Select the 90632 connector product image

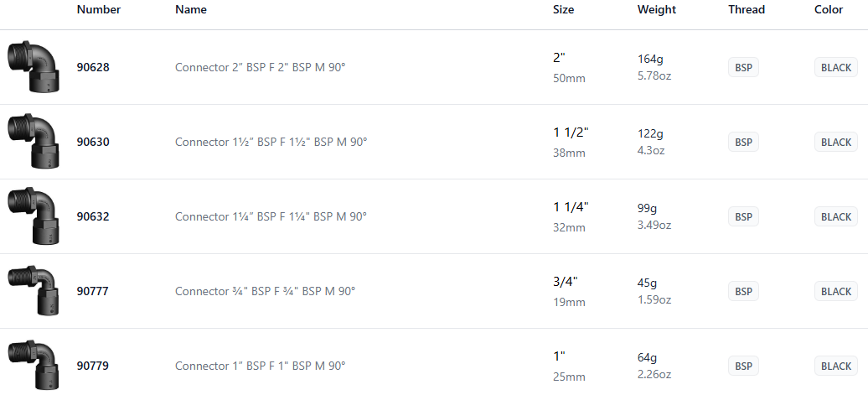[32, 216]
